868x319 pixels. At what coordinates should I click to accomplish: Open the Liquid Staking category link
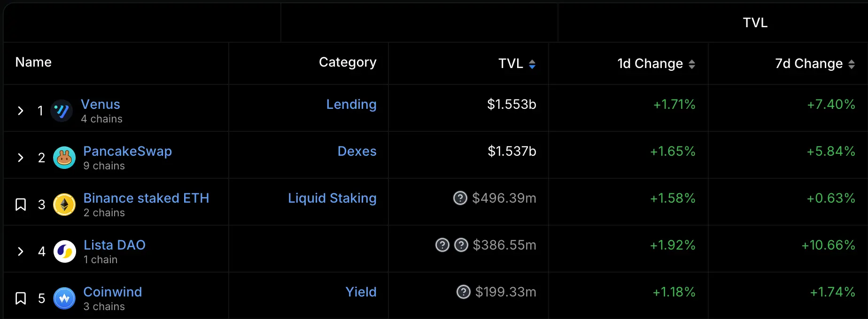[332, 198]
